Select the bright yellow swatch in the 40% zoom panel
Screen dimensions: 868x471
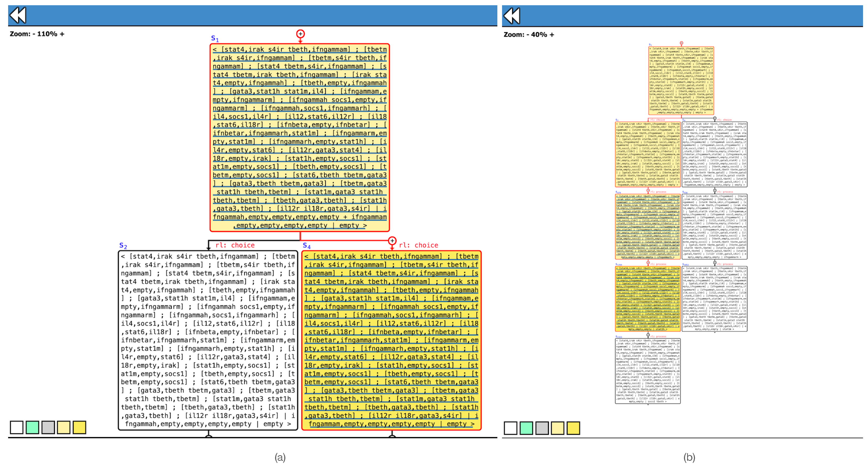click(573, 428)
